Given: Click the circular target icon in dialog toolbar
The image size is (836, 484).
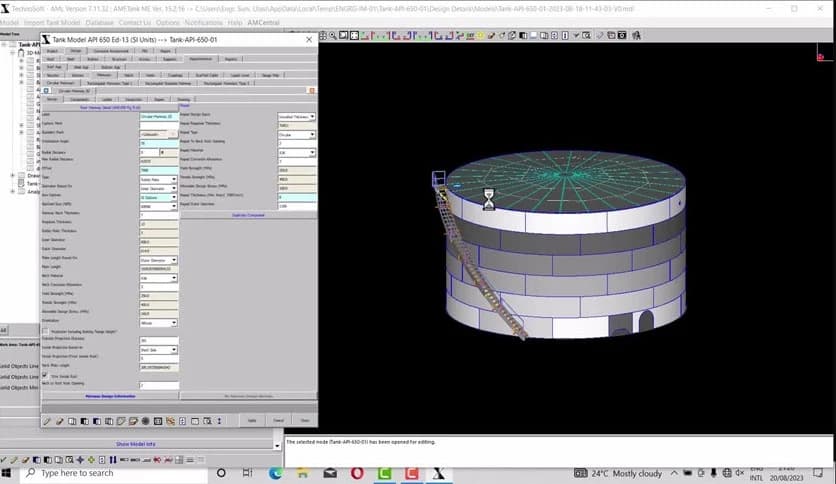Looking at the screenshot, I should coord(147,421).
